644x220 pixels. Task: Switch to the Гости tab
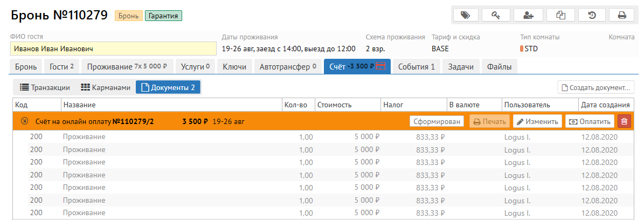pyautogui.click(x=61, y=67)
